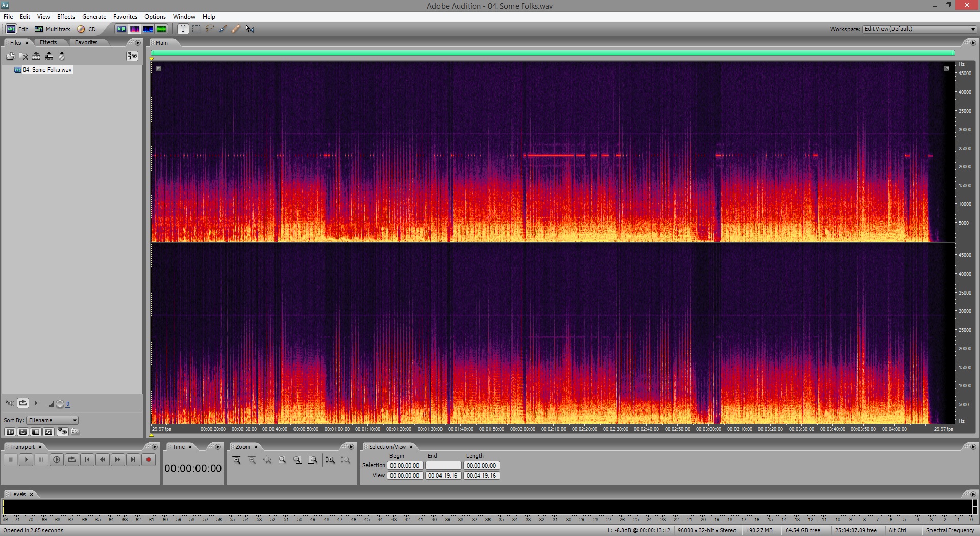This screenshot has height=536, width=980.
Task: Click Pause in Transport panel
Action: pyautogui.click(x=41, y=460)
